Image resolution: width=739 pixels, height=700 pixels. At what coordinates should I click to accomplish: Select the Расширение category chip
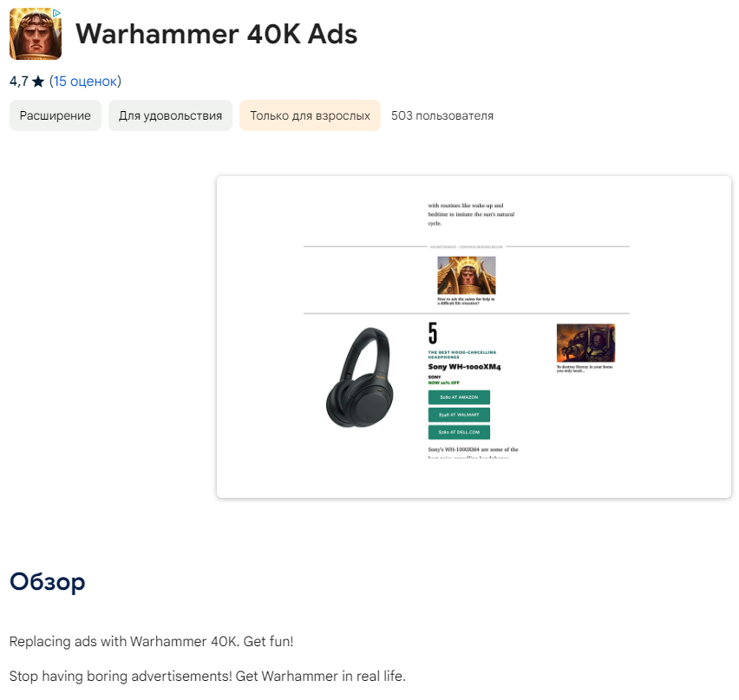56,115
